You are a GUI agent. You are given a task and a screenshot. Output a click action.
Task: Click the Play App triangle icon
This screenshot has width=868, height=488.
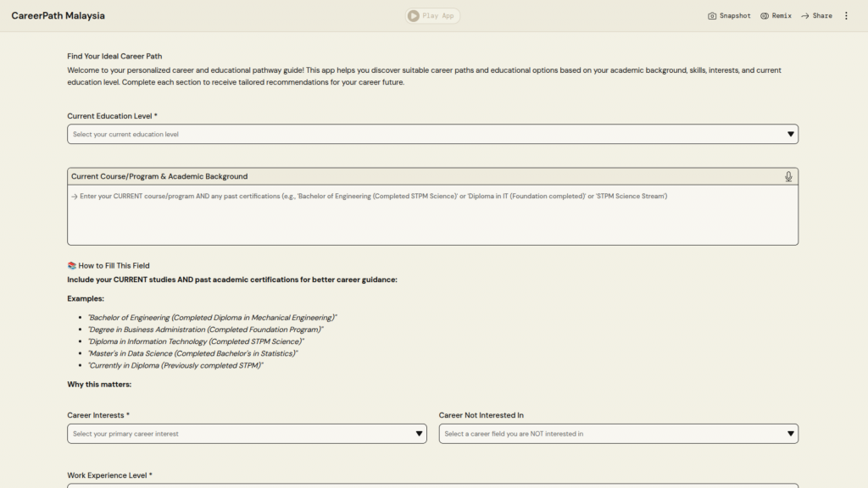413,16
